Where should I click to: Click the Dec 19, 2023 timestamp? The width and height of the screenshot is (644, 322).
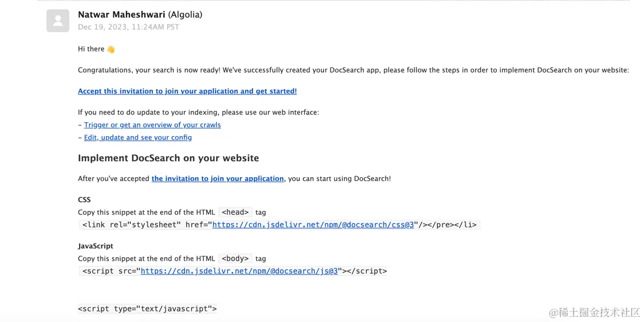(x=128, y=27)
